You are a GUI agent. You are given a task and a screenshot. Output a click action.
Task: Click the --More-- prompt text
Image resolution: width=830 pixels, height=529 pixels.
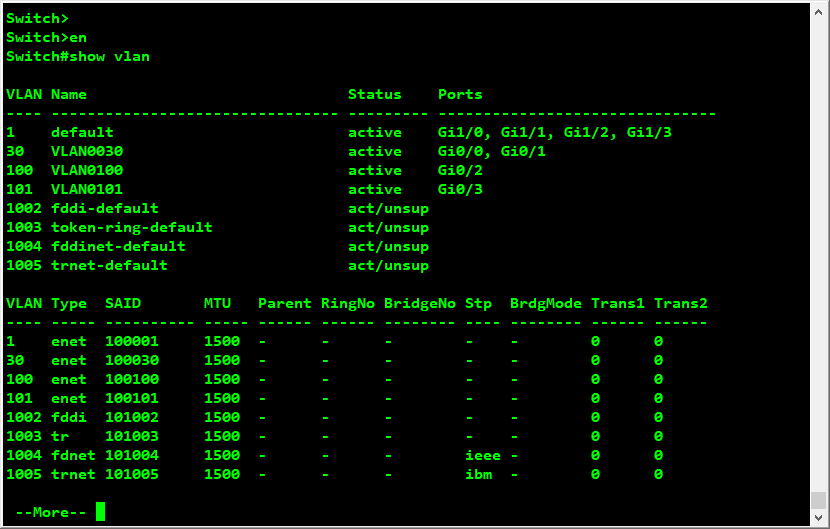[x=51, y=512]
